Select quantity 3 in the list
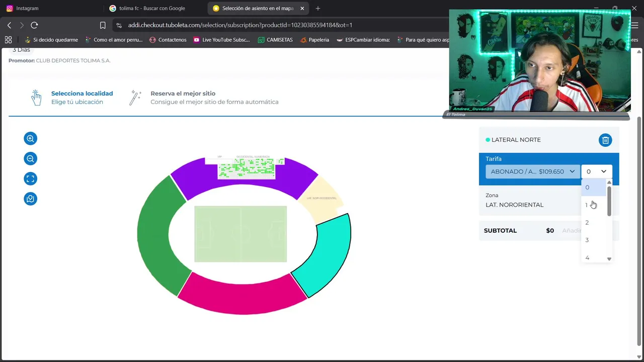 coord(594,240)
